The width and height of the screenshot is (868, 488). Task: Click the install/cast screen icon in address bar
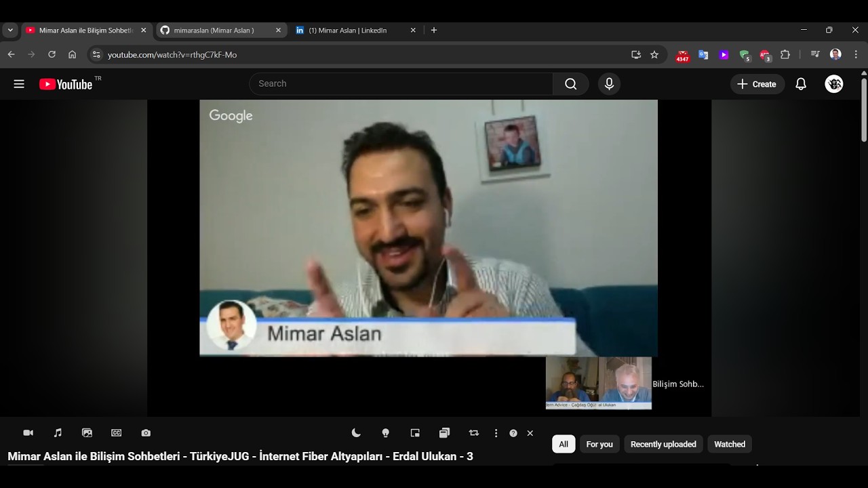coord(636,55)
